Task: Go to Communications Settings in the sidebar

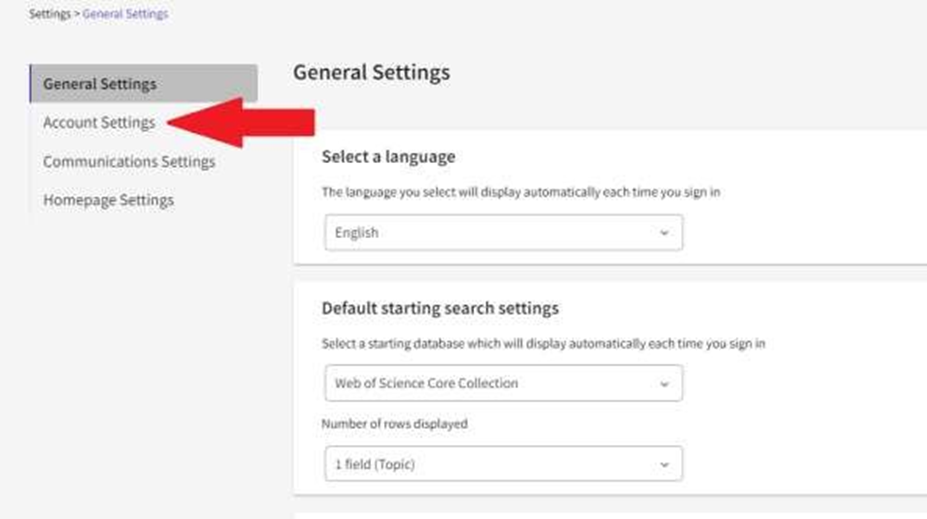Action: tap(129, 161)
